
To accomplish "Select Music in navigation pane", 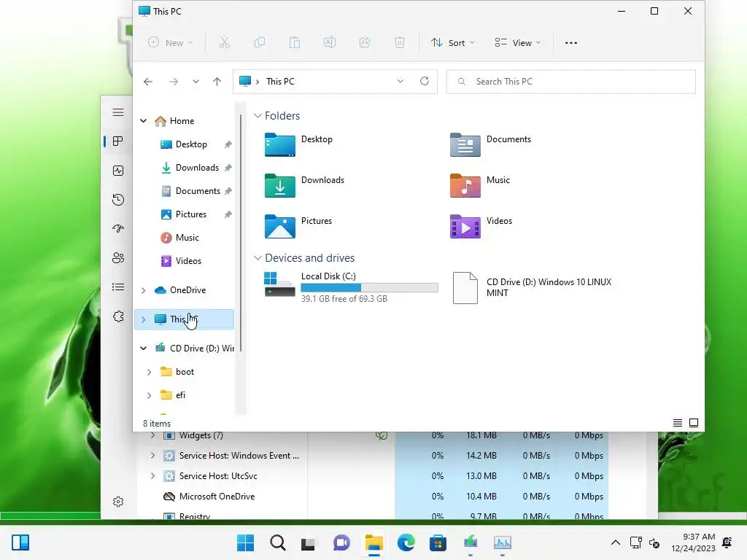I will 187,238.
